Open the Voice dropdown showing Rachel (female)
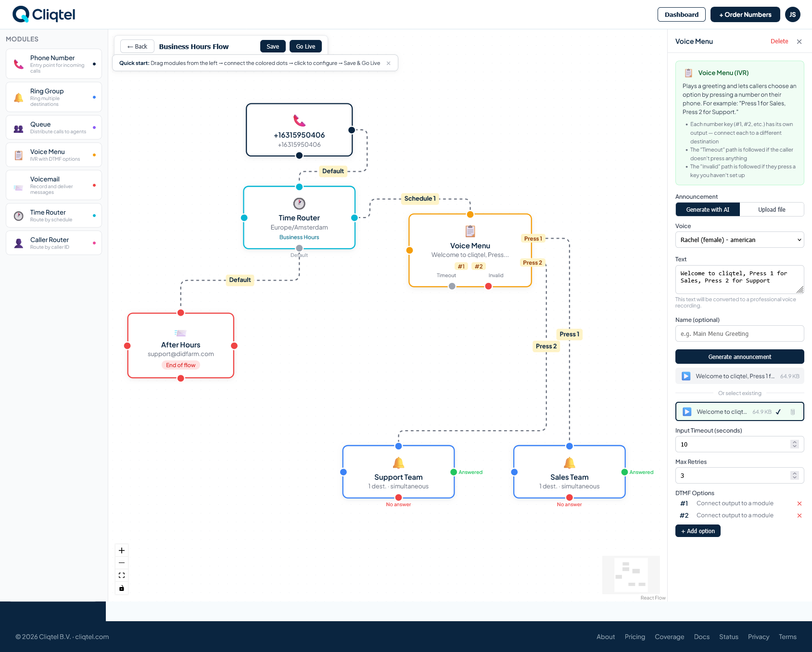The width and height of the screenshot is (812, 652). [x=739, y=239]
